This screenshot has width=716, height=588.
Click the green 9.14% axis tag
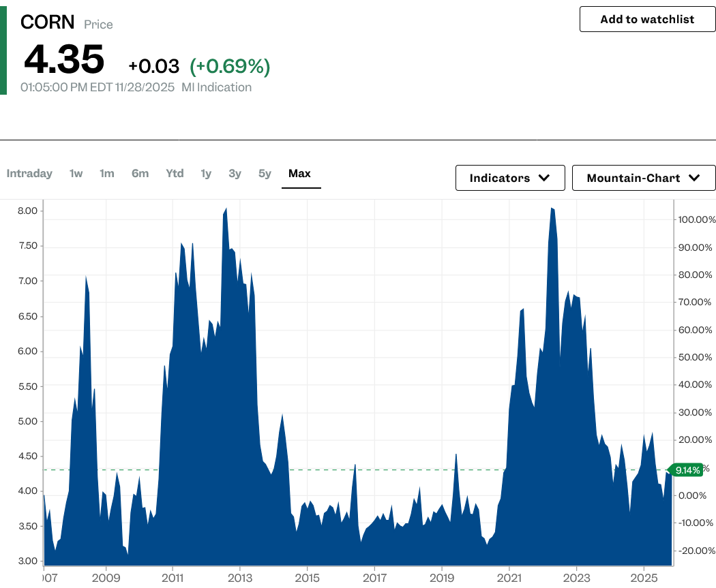[686, 469]
